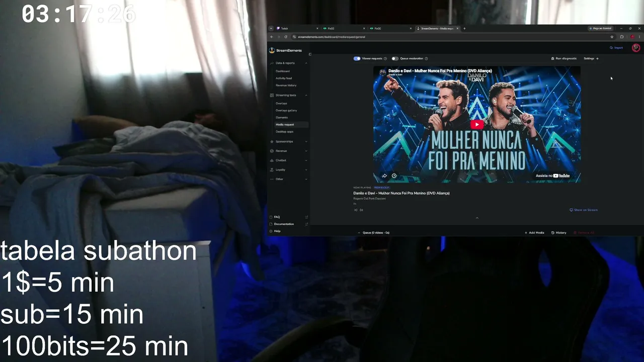Click Show on Stream

pos(584,210)
